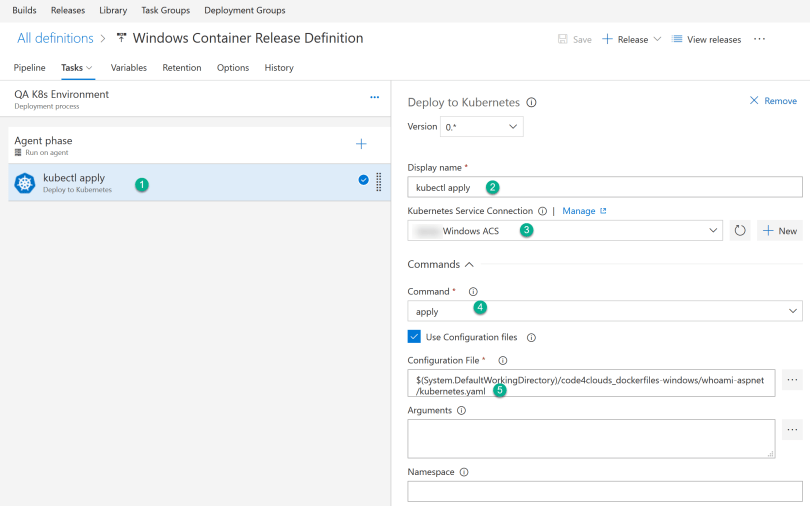The image size is (810, 506).
Task: Open the Library menu
Action: pos(113,10)
